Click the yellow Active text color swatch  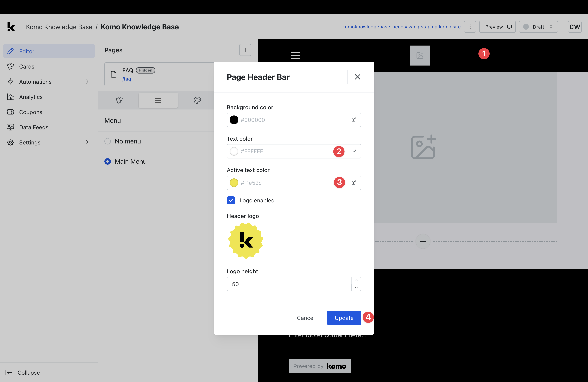234,183
